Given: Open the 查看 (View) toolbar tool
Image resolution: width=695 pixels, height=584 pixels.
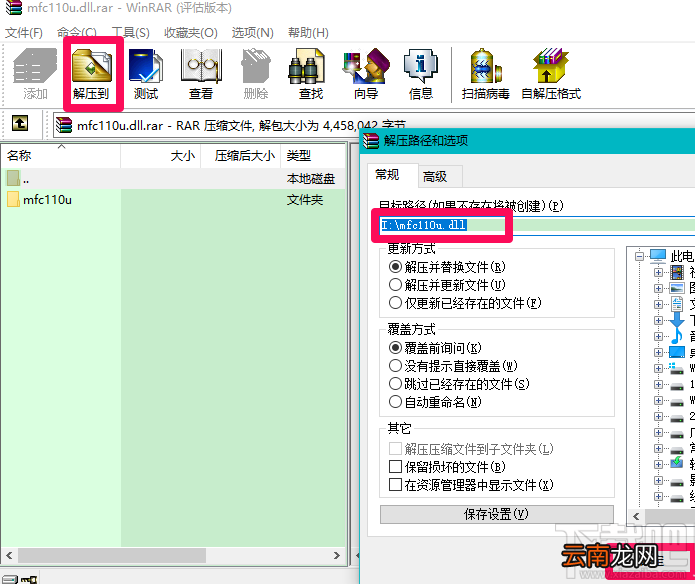Looking at the screenshot, I should tap(201, 66).
